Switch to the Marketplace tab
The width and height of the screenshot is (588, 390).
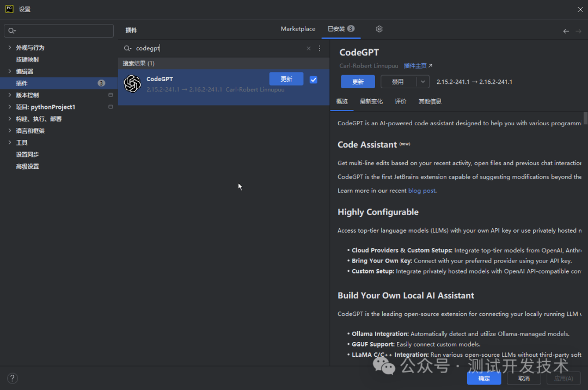point(298,29)
